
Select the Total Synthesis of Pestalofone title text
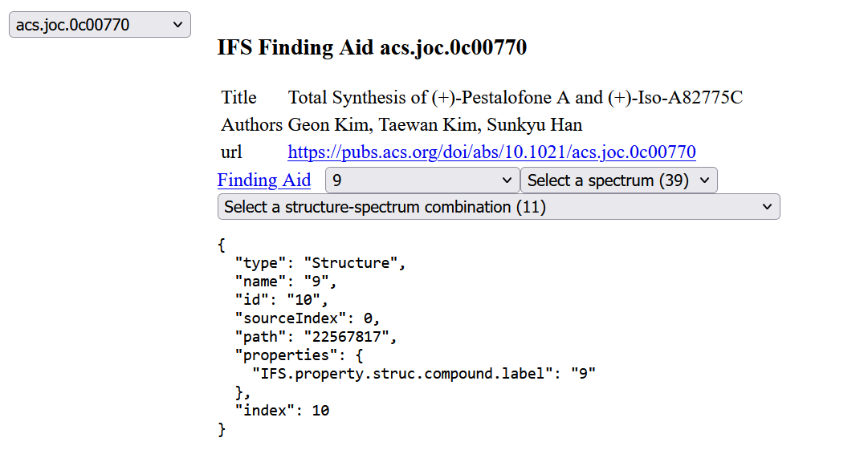point(516,98)
